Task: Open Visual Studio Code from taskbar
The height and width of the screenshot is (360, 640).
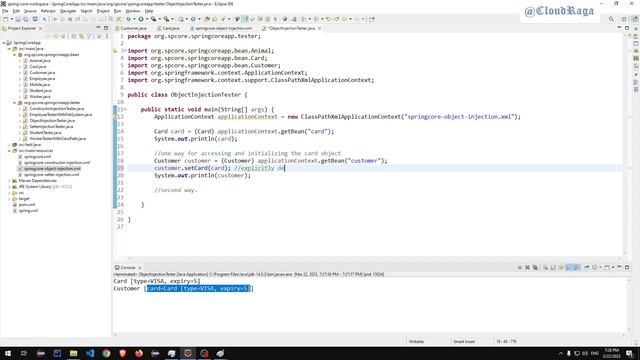Action: point(90,353)
